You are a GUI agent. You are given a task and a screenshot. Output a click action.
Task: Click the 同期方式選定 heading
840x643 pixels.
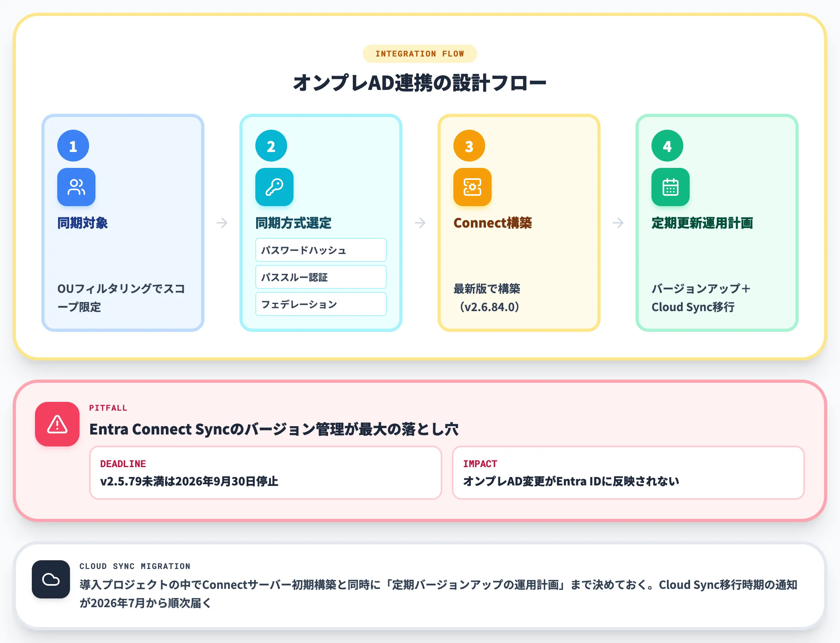coord(294,223)
